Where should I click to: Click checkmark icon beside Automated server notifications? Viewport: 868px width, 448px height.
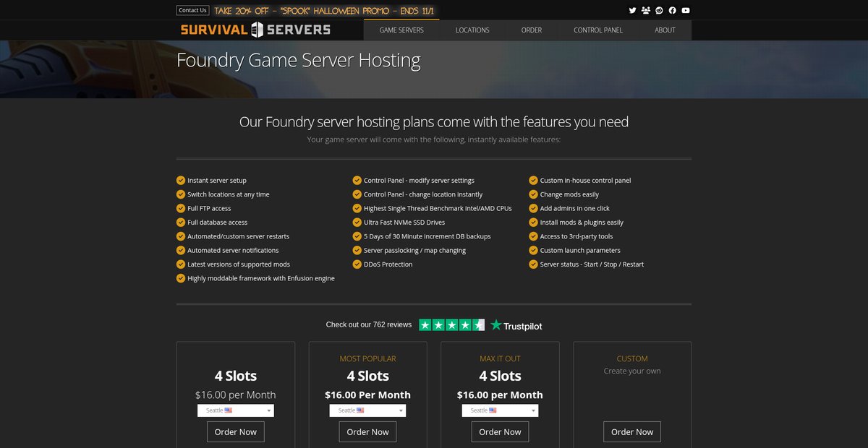pos(181,250)
